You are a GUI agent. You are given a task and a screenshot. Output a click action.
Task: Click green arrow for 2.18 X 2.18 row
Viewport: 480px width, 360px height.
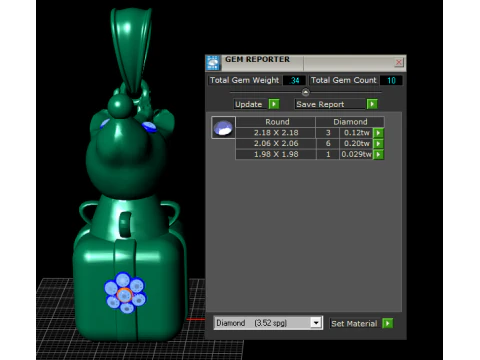tap(378, 133)
